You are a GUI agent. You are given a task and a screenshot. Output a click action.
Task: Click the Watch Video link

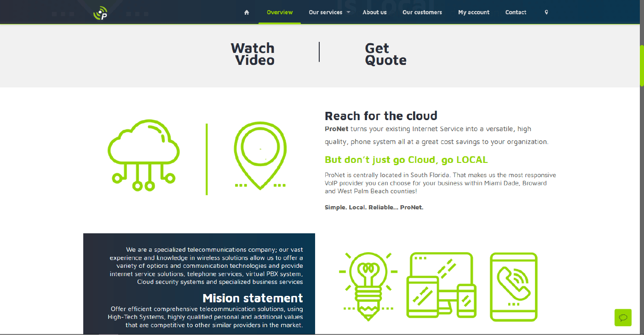pos(253,54)
